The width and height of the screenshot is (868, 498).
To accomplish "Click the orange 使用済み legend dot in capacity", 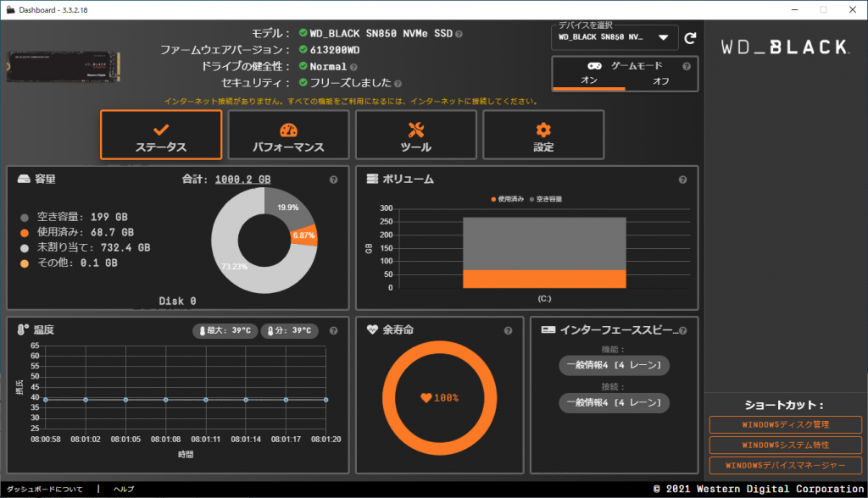I will pos(25,233).
